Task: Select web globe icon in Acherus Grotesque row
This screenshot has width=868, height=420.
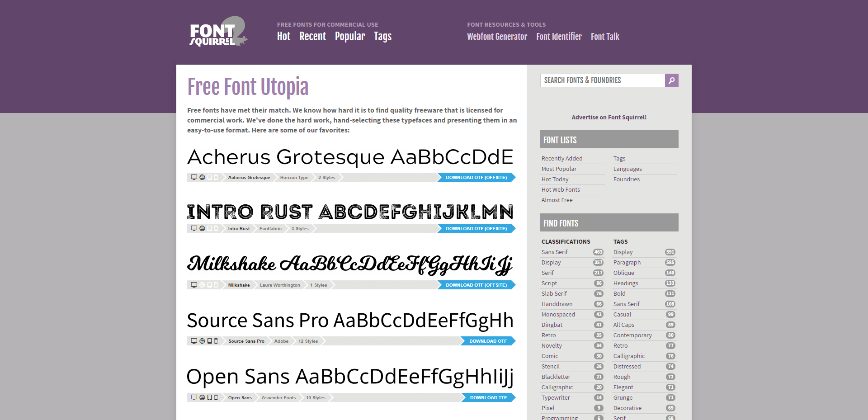Action: point(202,177)
